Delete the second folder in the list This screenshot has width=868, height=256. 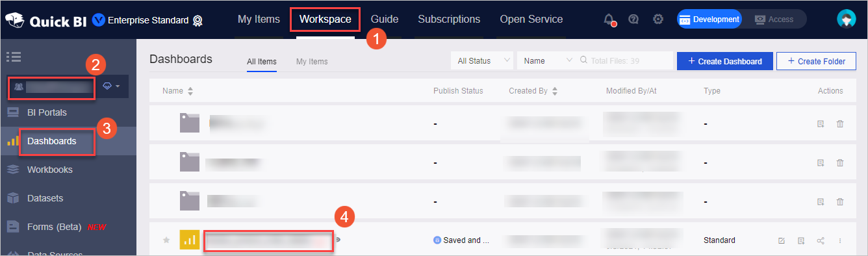[x=840, y=162]
